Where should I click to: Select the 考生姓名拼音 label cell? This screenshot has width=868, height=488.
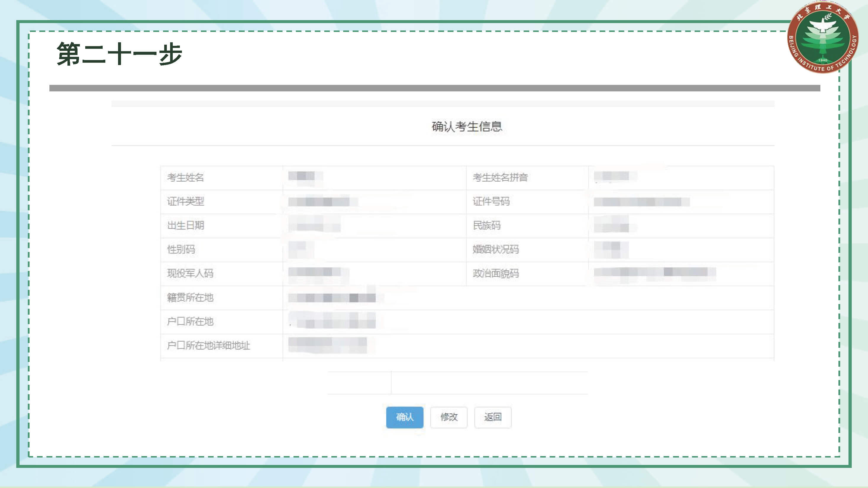(x=500, y=177)
